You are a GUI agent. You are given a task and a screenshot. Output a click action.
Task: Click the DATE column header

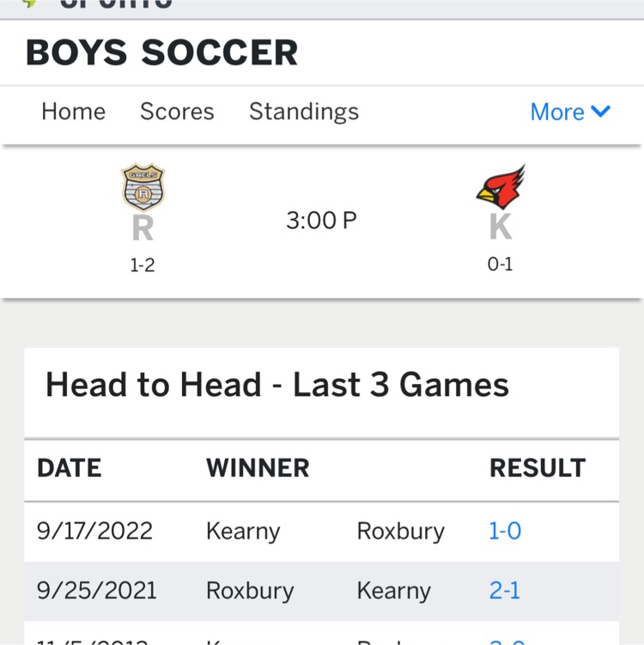coord(69,468)
